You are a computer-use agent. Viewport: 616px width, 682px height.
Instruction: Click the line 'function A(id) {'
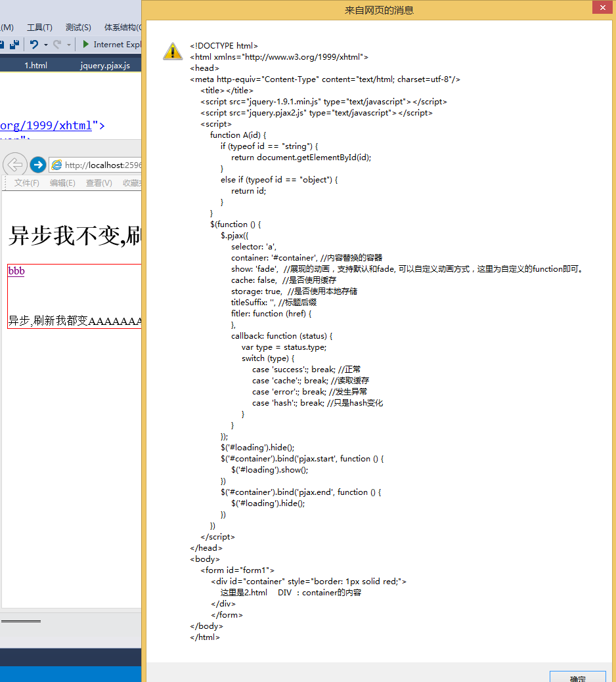pyautogui.click(x=238, y=135)
